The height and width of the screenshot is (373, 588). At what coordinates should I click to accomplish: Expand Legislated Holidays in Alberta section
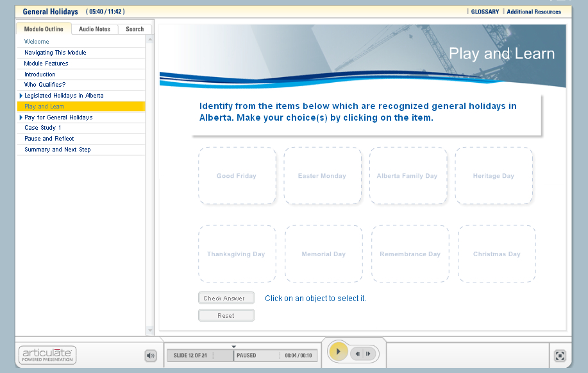click(x=21, y=96)
